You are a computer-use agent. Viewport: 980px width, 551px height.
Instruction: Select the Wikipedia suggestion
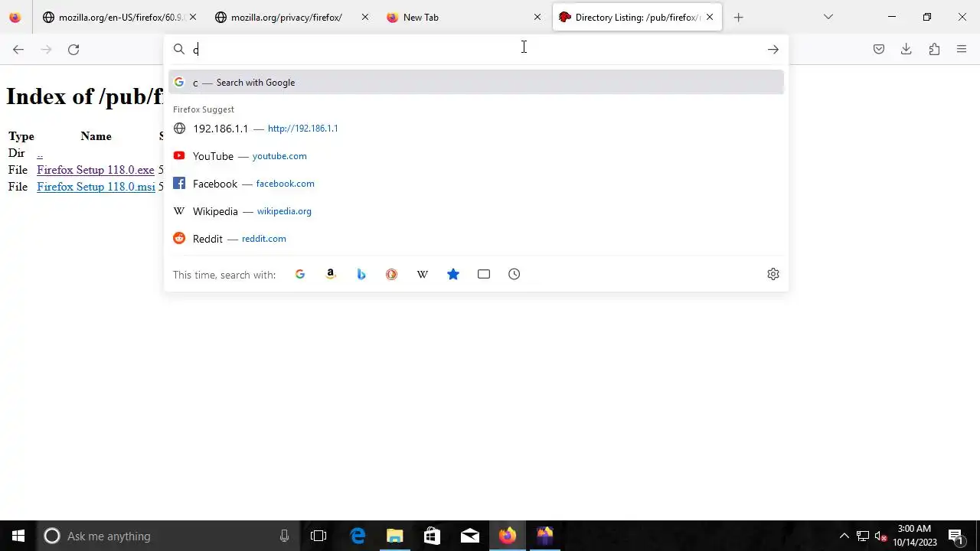(x=476, y=211)
